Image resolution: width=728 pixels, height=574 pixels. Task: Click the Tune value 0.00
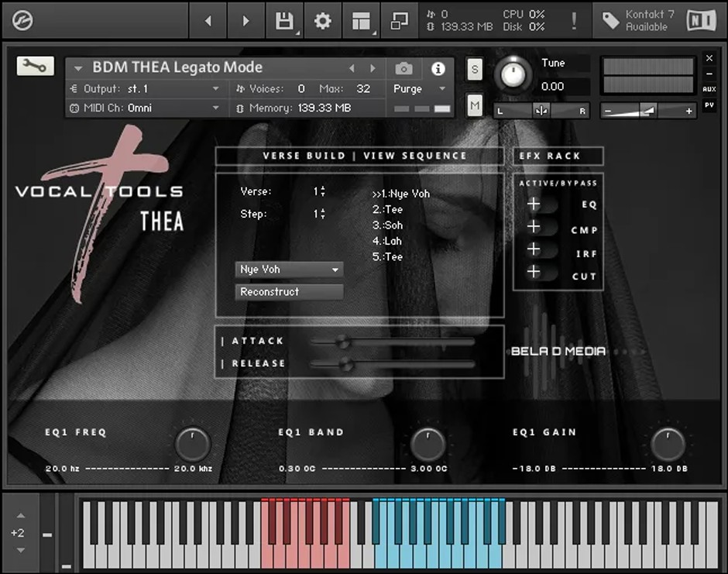point(552,87)
